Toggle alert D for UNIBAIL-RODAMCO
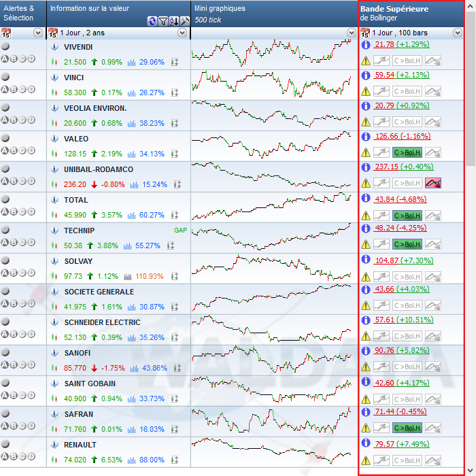The height and width of the screenshot is (476, 476). [31, 182]
